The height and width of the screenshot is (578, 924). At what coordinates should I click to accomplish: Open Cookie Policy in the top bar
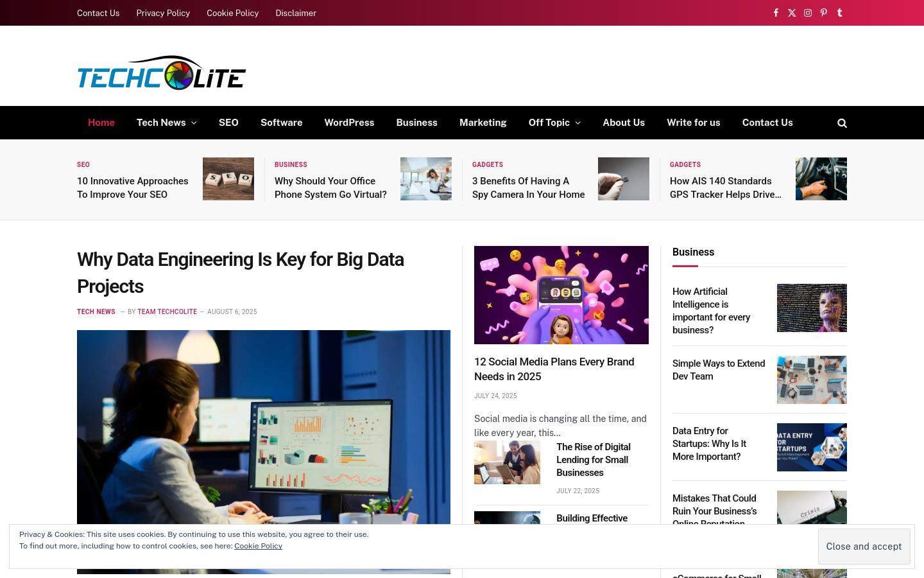(233, 13)
